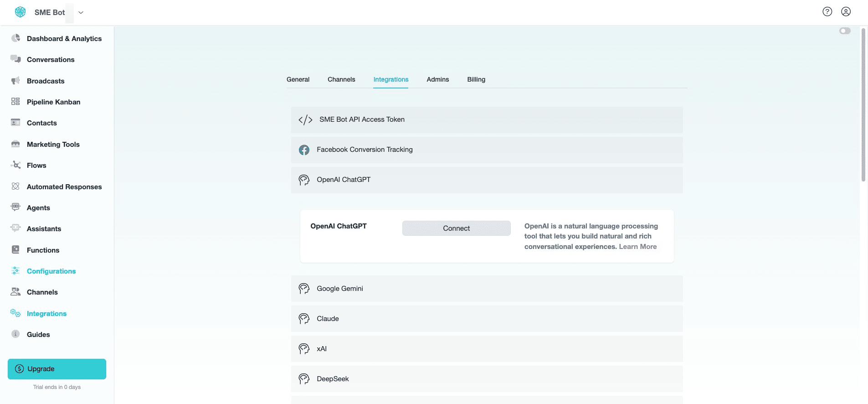
Task: Open Marketing Tools from the sidebar
Action: click(53, 145)
